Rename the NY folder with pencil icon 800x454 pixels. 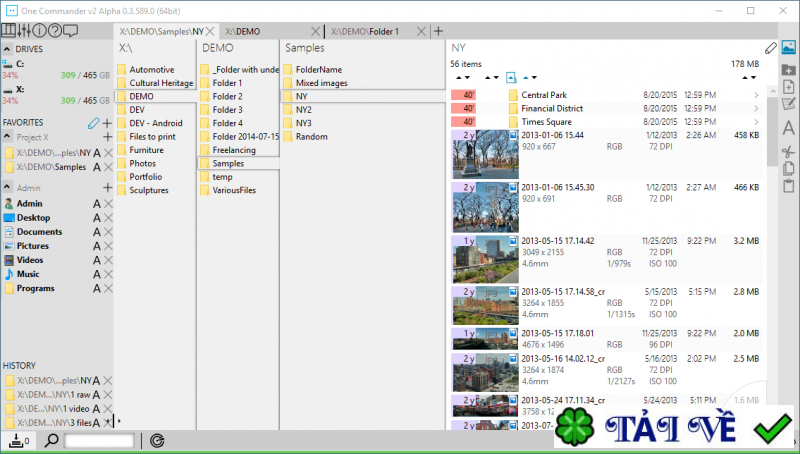[x=770, y=48]
